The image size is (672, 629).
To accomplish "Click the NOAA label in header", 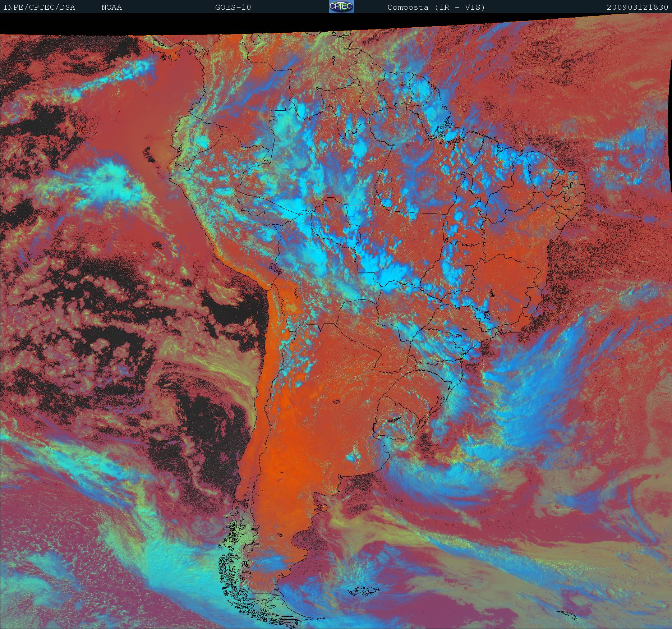I will click(x=111, y=8).
